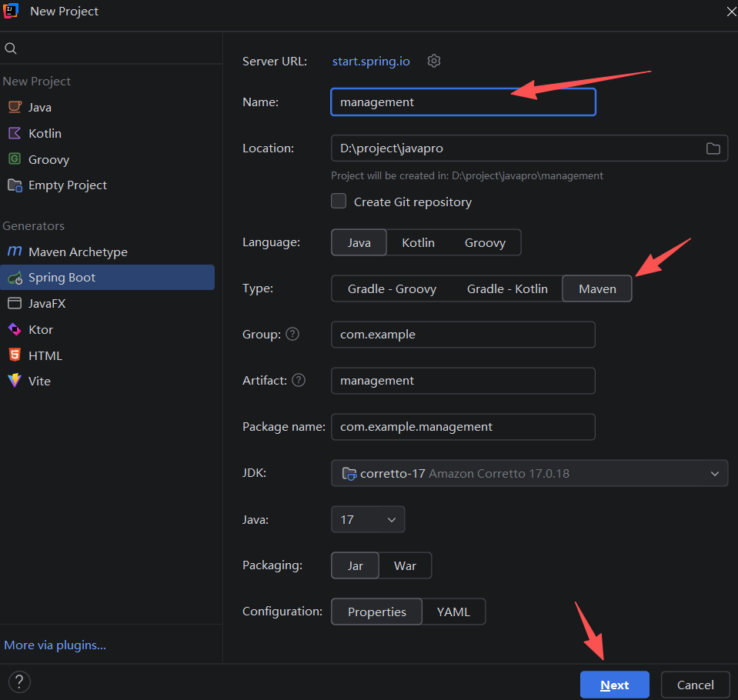This screenshot has height=700, width=738.
Task: Click the JavaFX window icon
Action: (15, 303)
